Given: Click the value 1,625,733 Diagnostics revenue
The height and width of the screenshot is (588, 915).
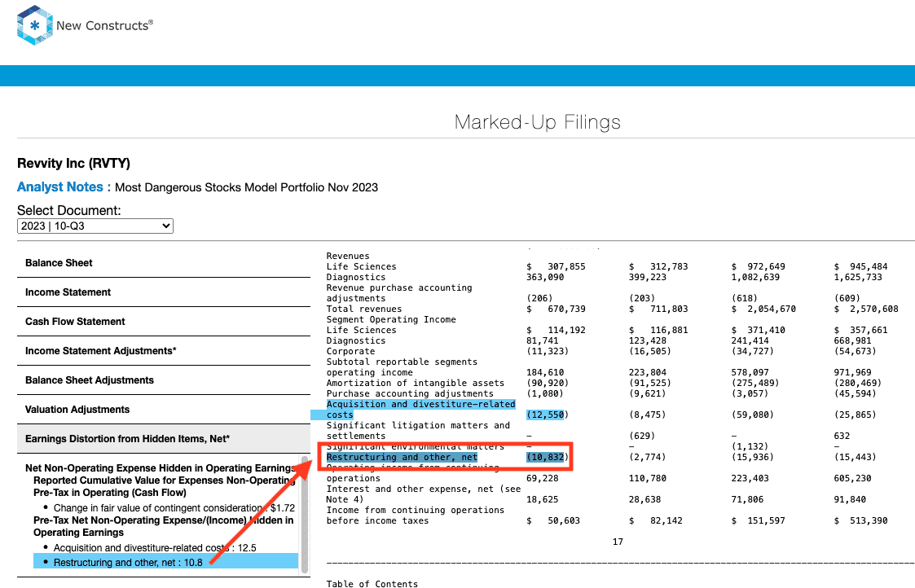Looking at the screenshot, I should 858,277.
